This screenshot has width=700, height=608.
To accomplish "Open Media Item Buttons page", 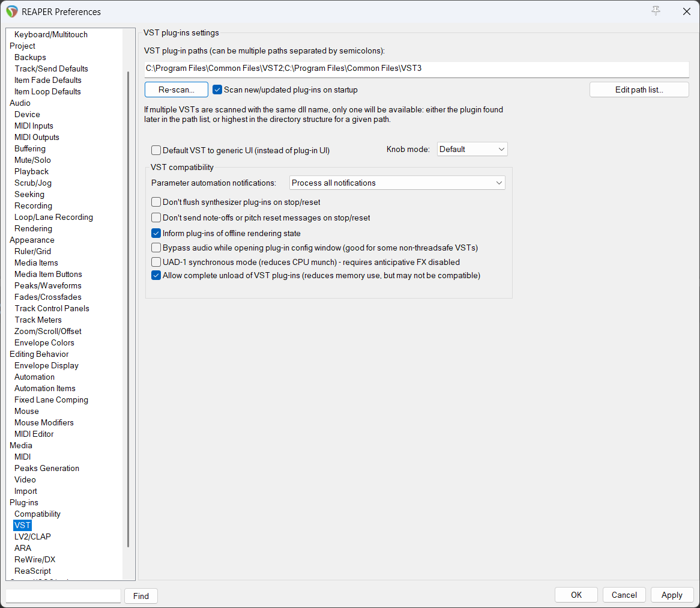I will click(48, 274).
